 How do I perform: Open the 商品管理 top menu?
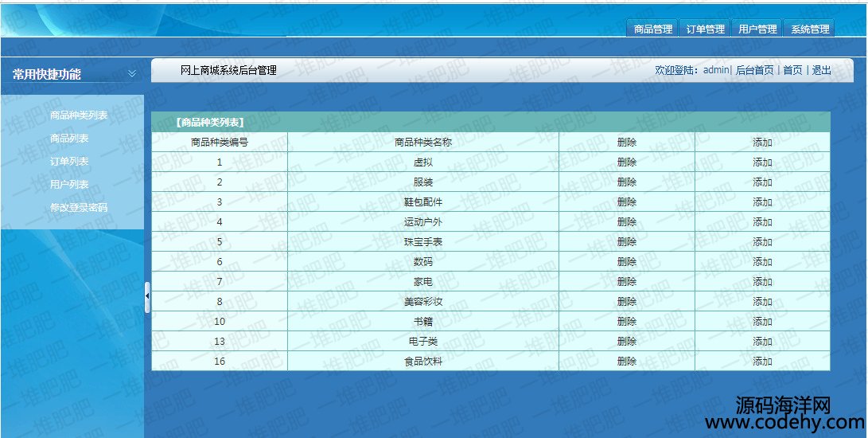[652, 29]
